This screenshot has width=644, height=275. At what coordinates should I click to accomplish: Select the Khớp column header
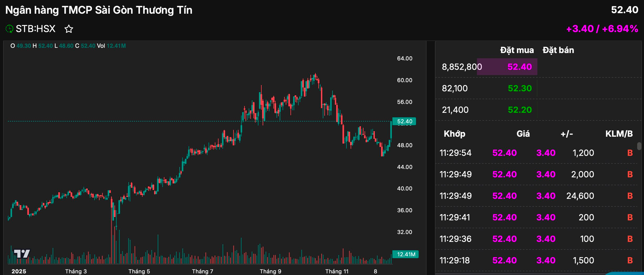[x=454, y=134]
